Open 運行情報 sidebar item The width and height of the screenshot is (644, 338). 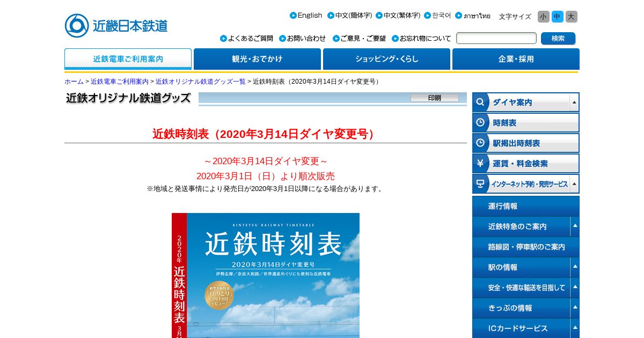526,206
